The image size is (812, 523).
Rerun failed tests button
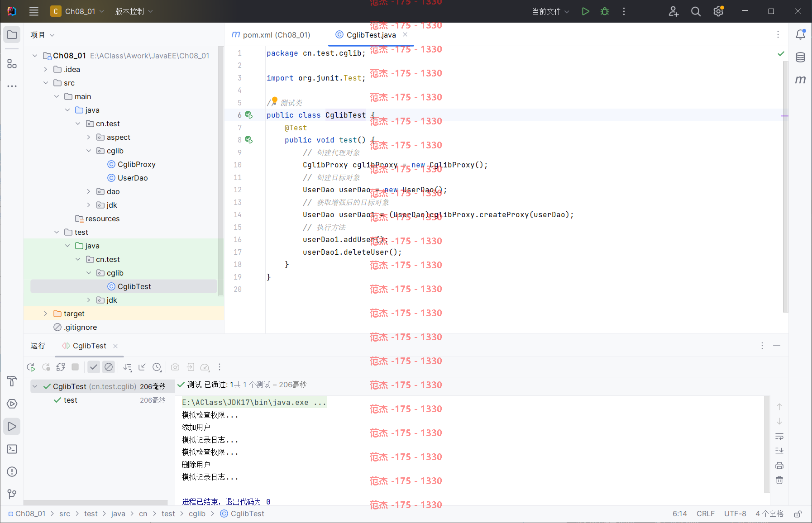46,367
